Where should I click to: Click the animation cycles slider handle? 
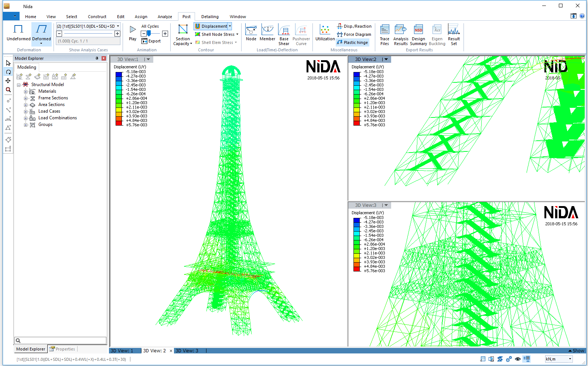[148, 34]
